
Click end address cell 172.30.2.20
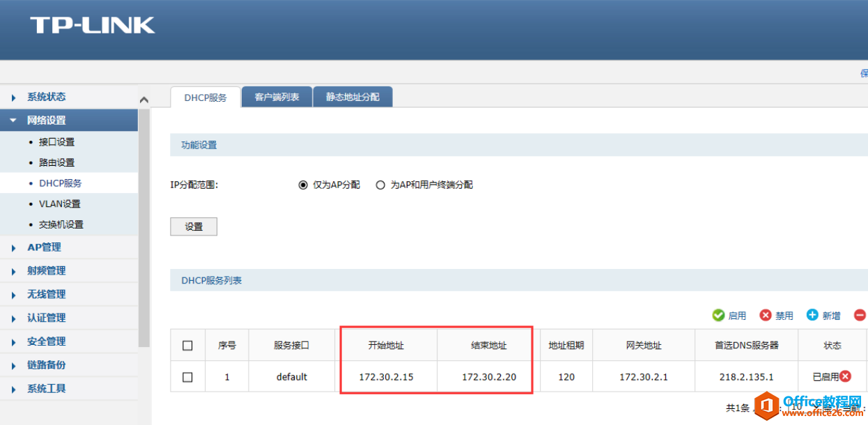pyautogui.click(x=488, y=377)
